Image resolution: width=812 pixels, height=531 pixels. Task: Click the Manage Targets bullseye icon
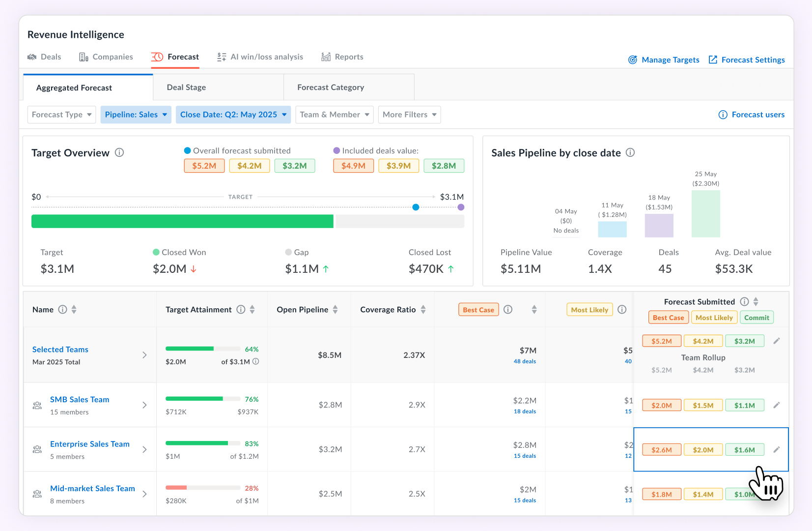click(x=633, y=60)
